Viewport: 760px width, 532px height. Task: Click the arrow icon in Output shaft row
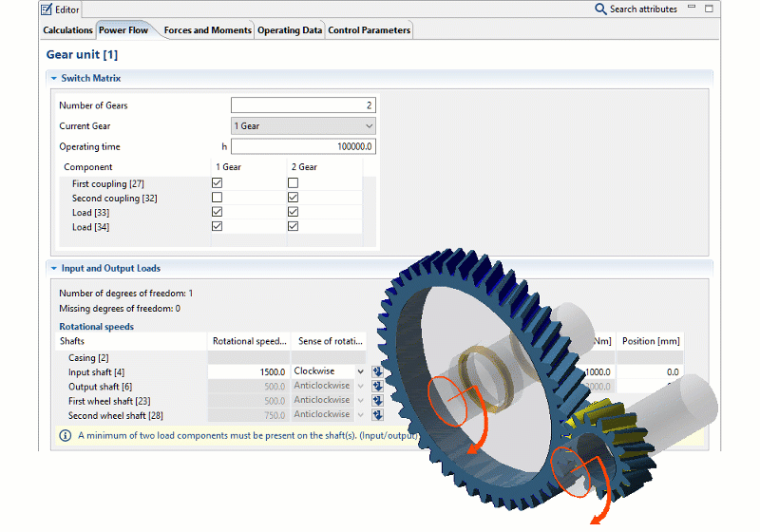(x=377, y=386)
